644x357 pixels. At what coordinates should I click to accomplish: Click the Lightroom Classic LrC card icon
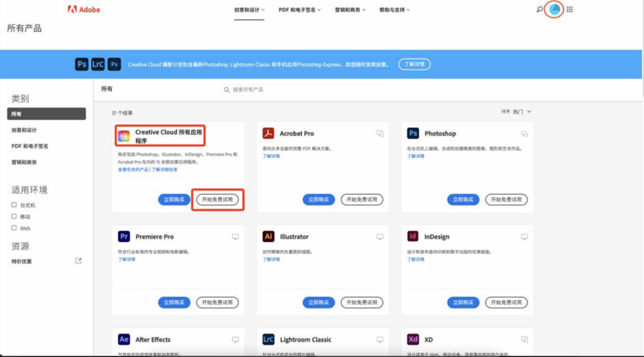tap(268, 339)
